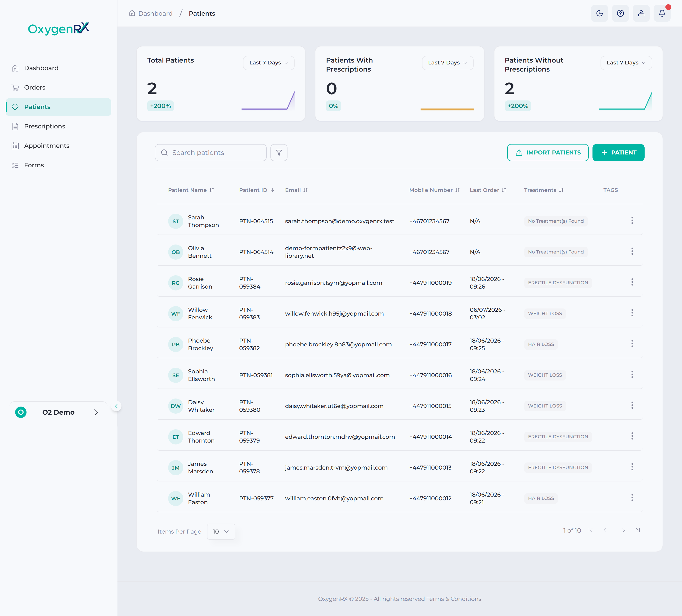
Task: Sort by Email column arrows
Action: pos(305,190)
